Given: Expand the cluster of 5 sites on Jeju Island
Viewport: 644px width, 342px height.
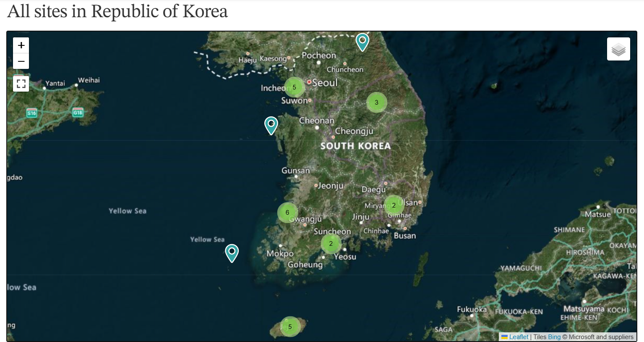Looking at the screenshot, I should tap(290, 326).
